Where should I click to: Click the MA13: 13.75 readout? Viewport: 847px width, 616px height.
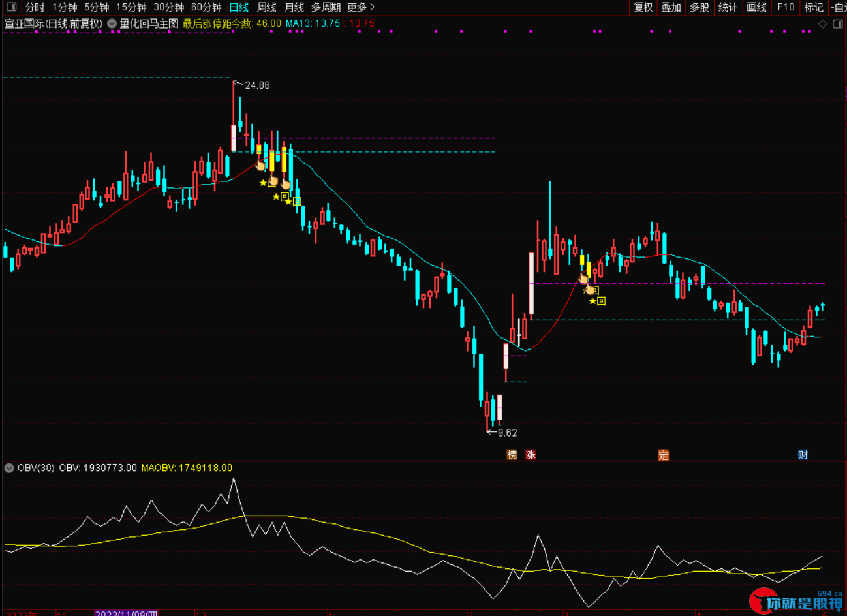[x=313, y=23]
